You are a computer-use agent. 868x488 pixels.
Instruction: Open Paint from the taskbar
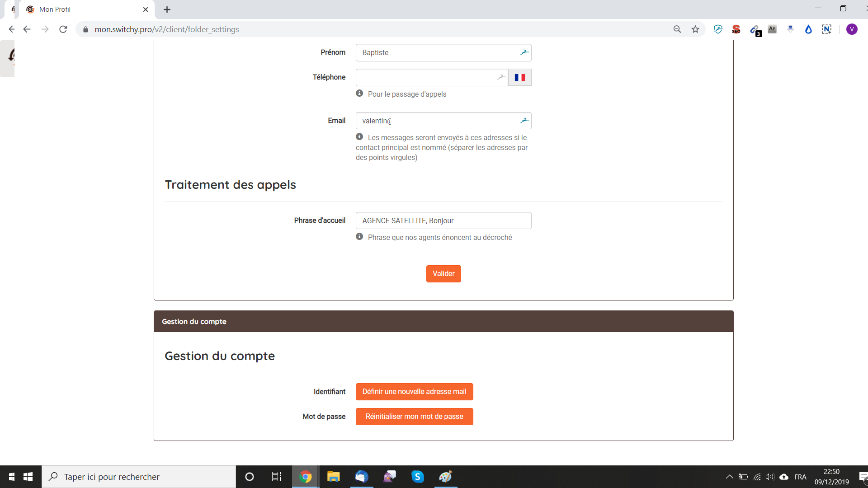(x=445, y=477)
